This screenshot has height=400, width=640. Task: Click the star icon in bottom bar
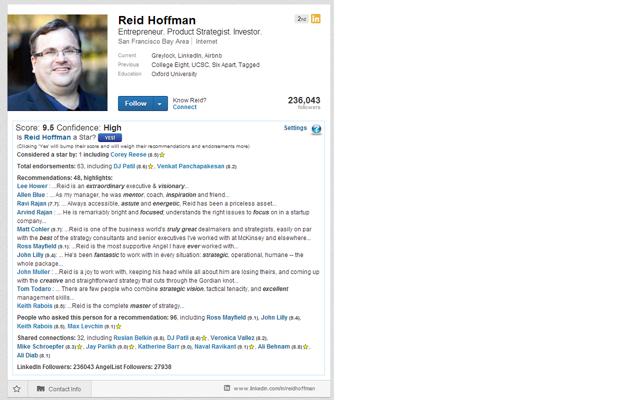tap(17, 388)
